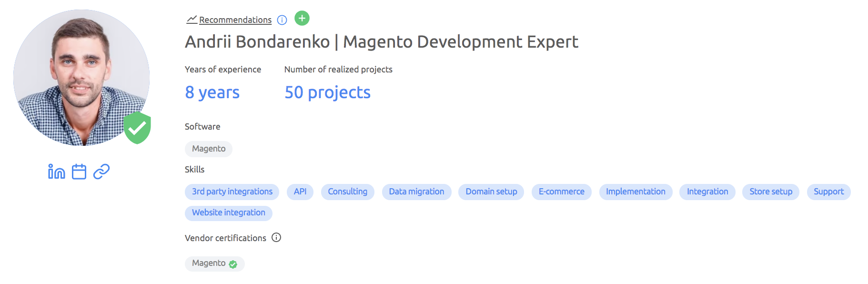The height and width of the screenshot is (284, 868).
Task: Click the calendar booking icon
Action: pos(79,172)
